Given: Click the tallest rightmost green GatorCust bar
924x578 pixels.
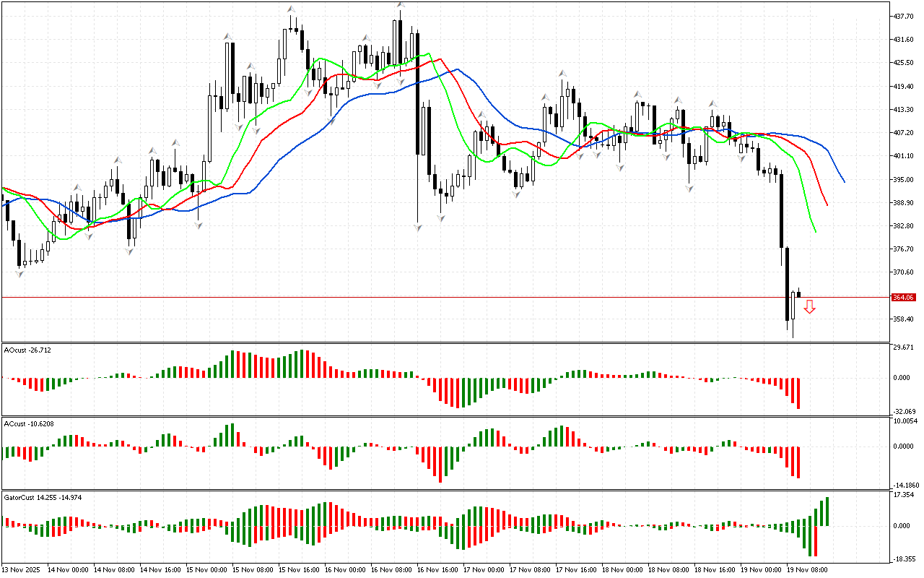Looking at the screenshot, I should coord(827,512).
